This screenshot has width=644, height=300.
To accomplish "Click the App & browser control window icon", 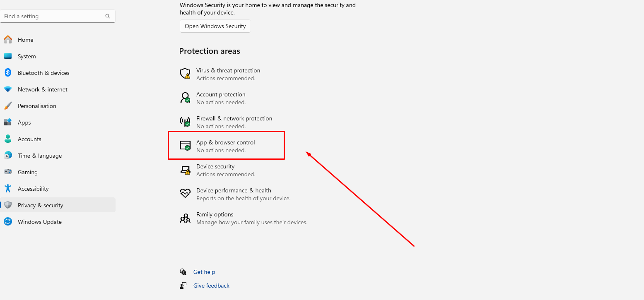I will (185, 145).
